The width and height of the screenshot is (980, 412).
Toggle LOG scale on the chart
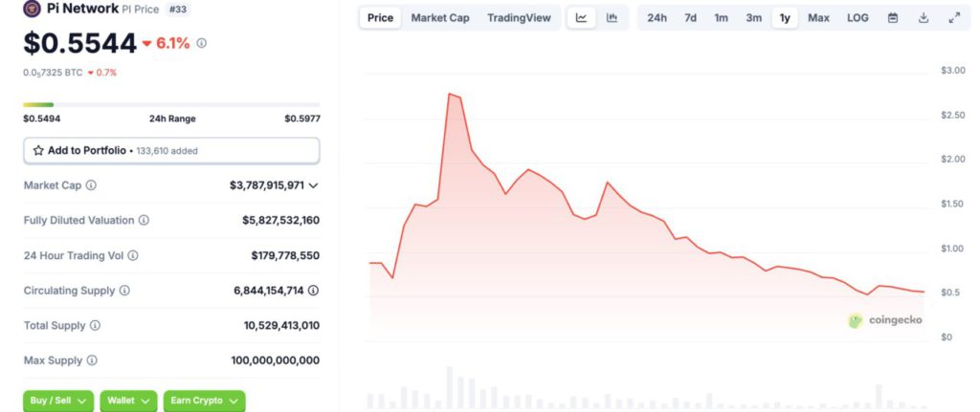(857, 18)
